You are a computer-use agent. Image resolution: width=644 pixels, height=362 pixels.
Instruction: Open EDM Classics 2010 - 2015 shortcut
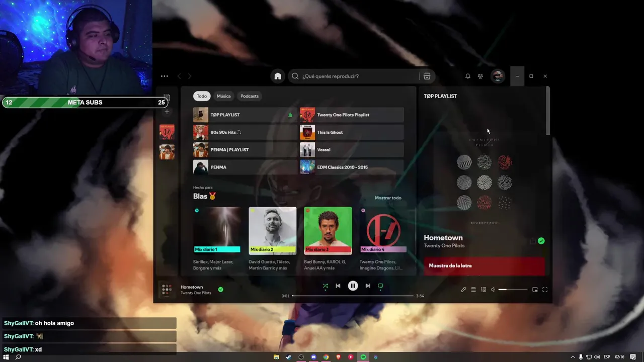(352, 167)
